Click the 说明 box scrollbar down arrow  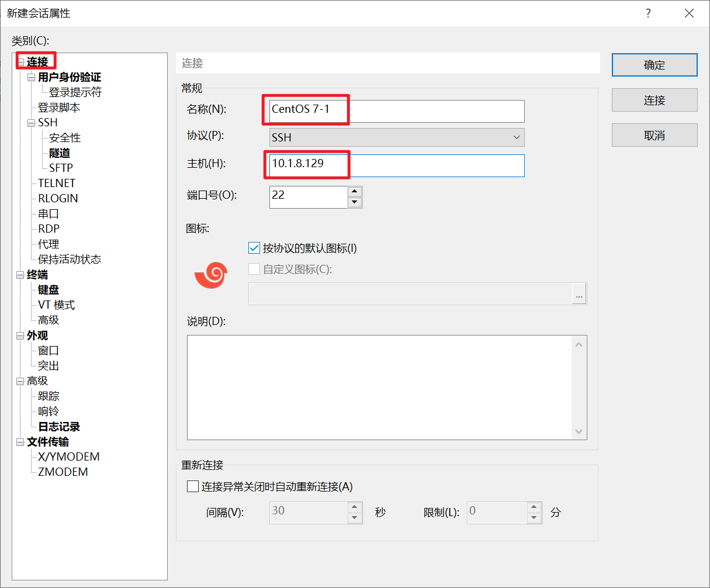point(579,431)
